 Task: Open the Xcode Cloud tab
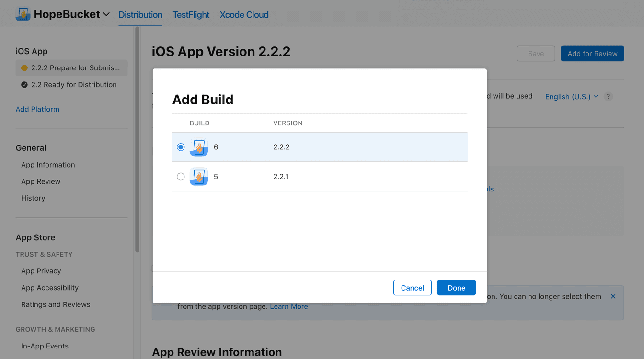pyautogui.click(x=244, y=15)
